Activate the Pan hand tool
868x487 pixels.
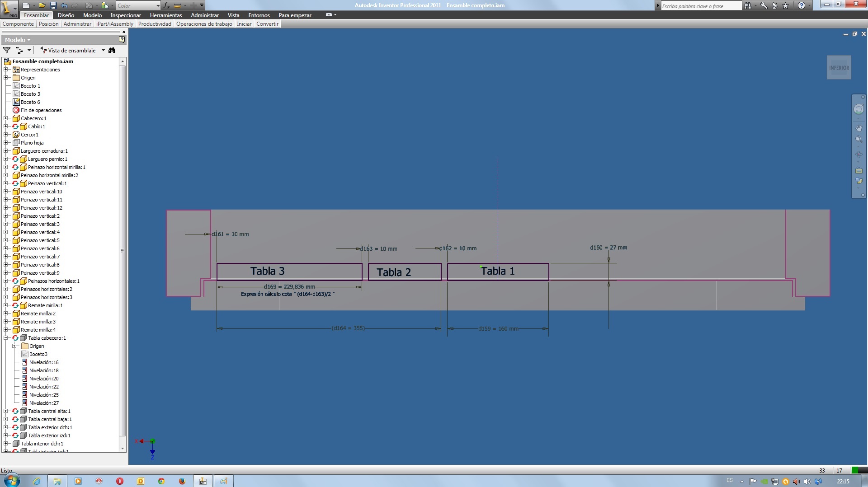point(859,128)
